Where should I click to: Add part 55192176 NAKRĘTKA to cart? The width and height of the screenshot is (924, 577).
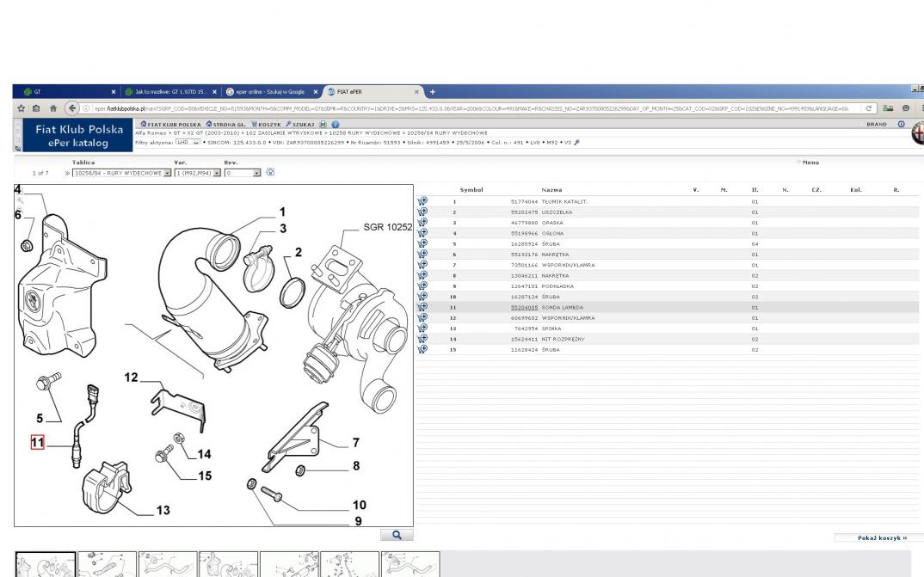tap(422, 255)
